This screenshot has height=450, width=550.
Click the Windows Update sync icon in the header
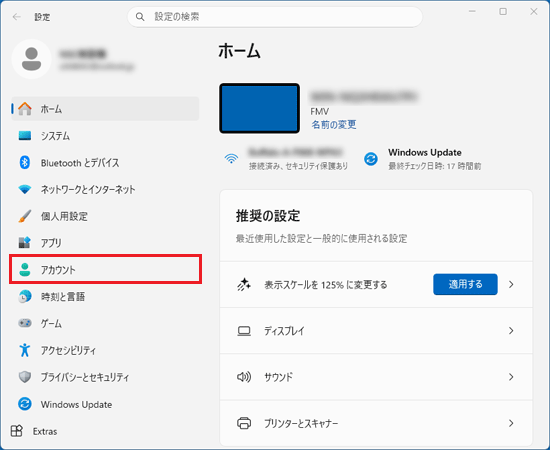click(x=371, y=159)
